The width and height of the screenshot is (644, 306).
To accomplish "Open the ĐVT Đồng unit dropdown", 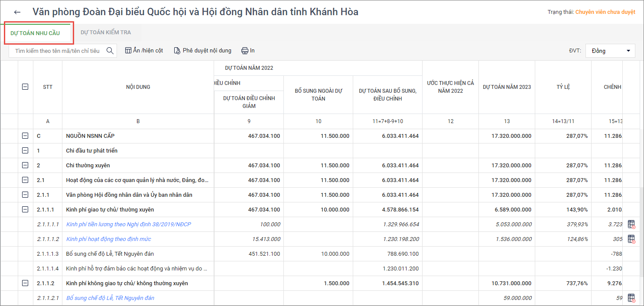I will 610,51.
